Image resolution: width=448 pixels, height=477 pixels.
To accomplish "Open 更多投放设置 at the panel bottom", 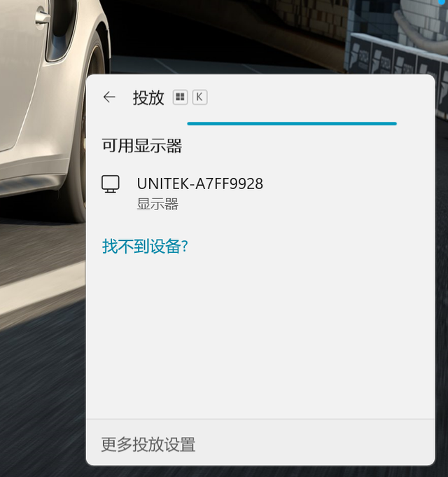I will [148, 445].
